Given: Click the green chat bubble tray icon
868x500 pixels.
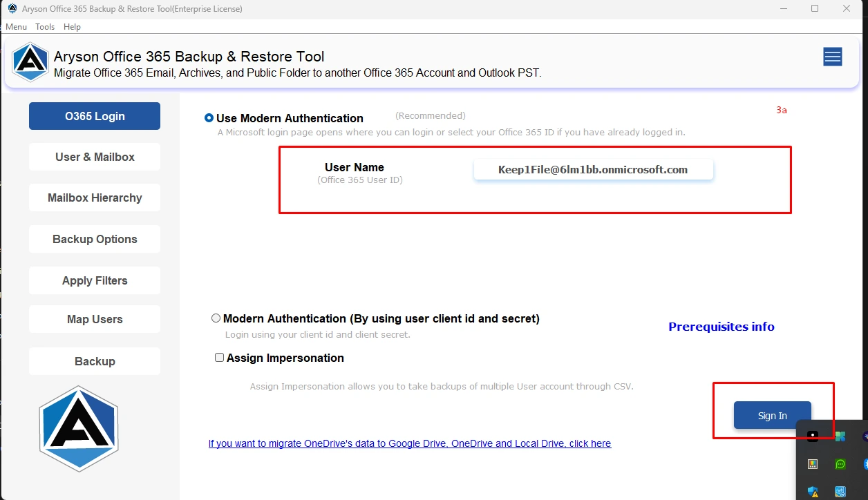Looking at the screenshot, I should pyautogui.click(x=840, y=464).
